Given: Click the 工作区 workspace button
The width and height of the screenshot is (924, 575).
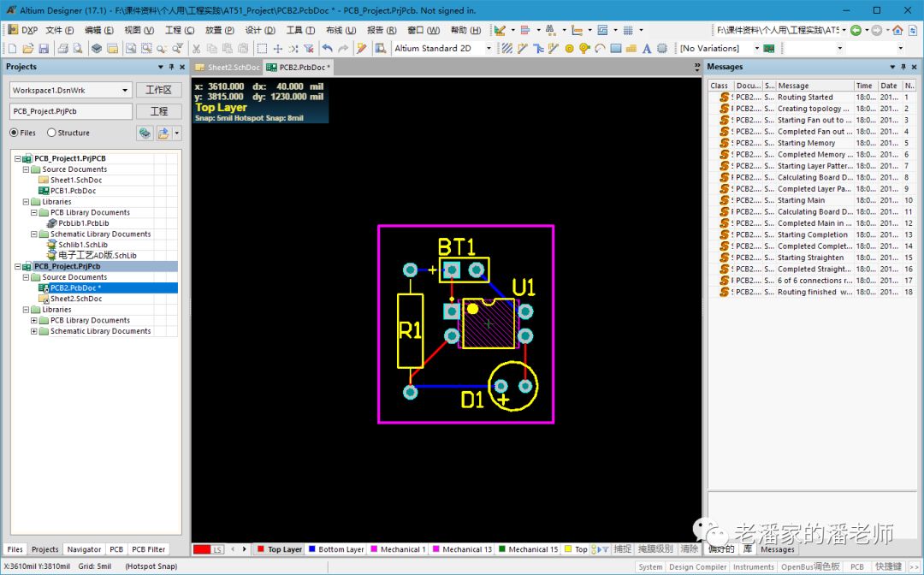Looking at the screenshot, I should tap(158, 90).
